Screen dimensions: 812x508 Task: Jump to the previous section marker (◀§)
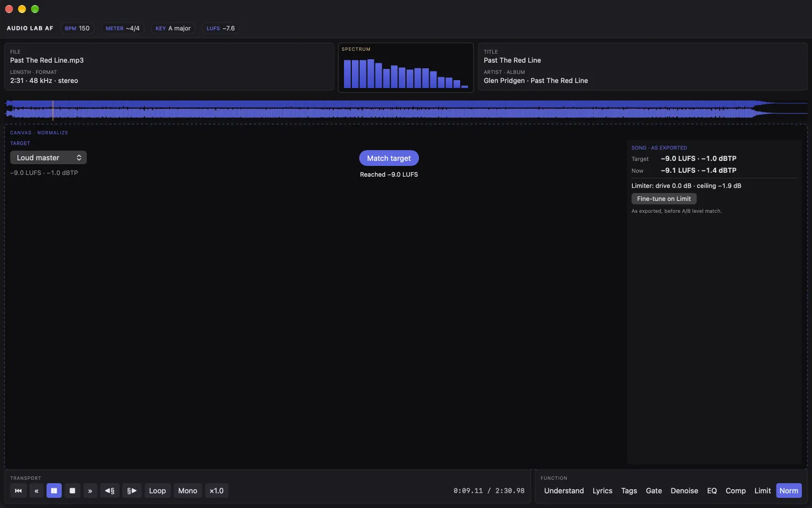(110, 491)
